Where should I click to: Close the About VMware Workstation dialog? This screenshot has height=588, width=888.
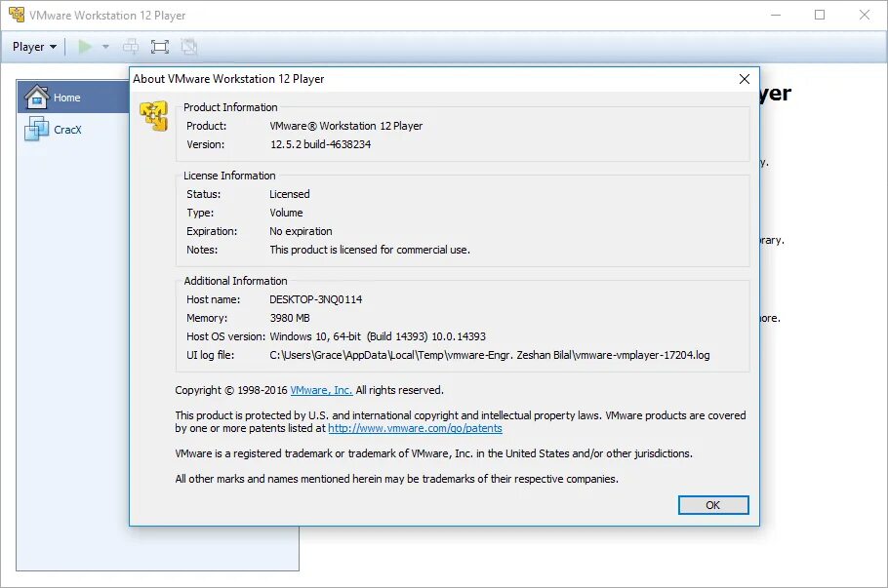(x=745, y=79)
